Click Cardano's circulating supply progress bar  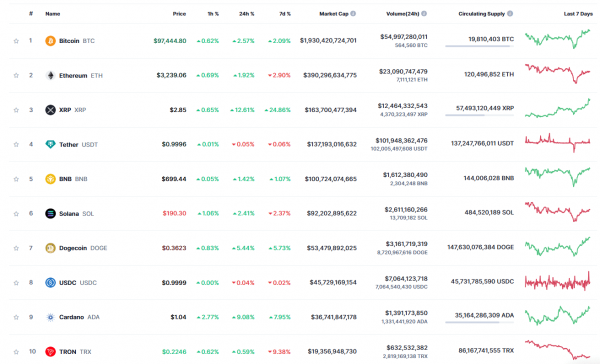click(479, 322)
